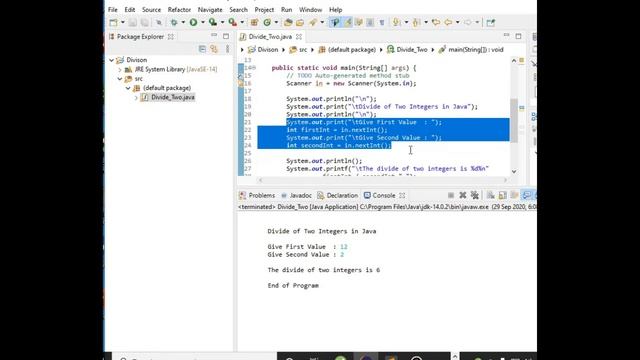Screen dimensions: 640x360
Task: Click the New Java Class toolbar icon
Action: point(267,22)
